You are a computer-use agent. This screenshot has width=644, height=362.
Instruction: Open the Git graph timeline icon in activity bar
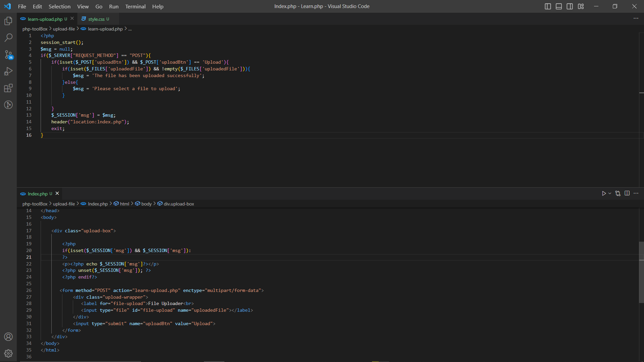[x=8, y=105]
